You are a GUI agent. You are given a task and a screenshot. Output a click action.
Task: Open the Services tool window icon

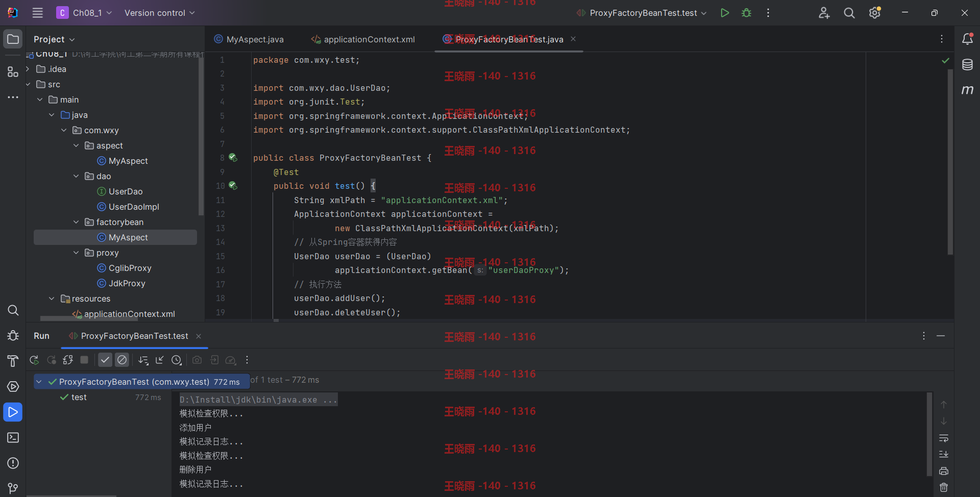tap(13, 387)
